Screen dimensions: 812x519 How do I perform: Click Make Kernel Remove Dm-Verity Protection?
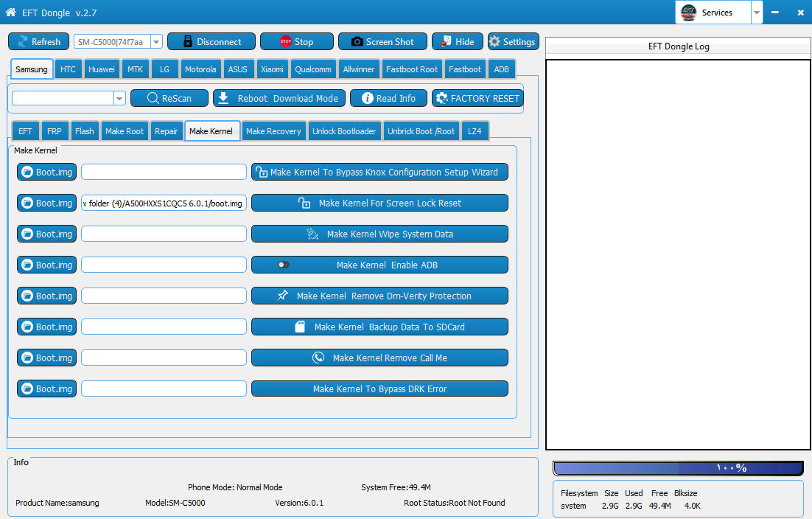(379, 296)
